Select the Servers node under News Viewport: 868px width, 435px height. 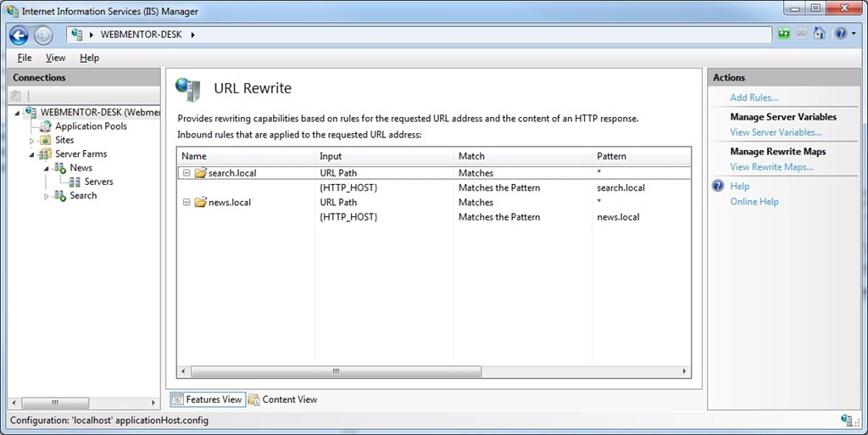tap(98, 181)
